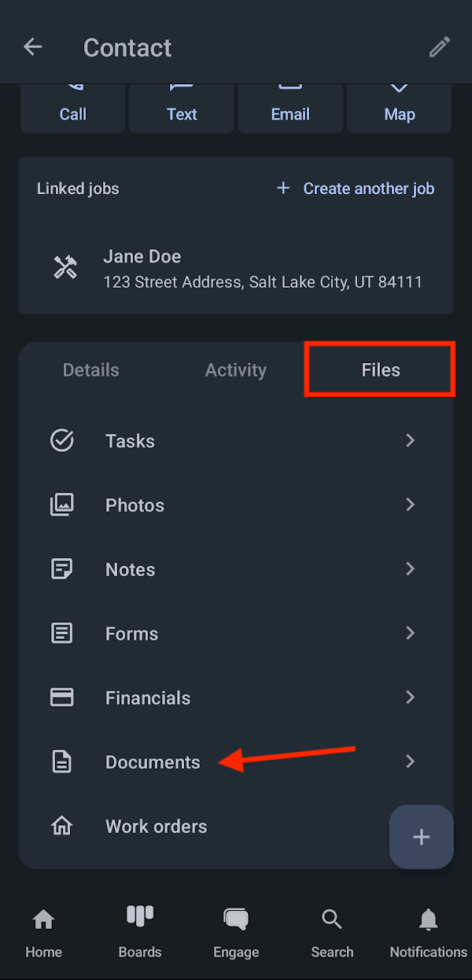Image resolution: width=472 pixels, height=980 pixels.
Task: Tap the Financials card icon
Action: (x=62, y=697)
